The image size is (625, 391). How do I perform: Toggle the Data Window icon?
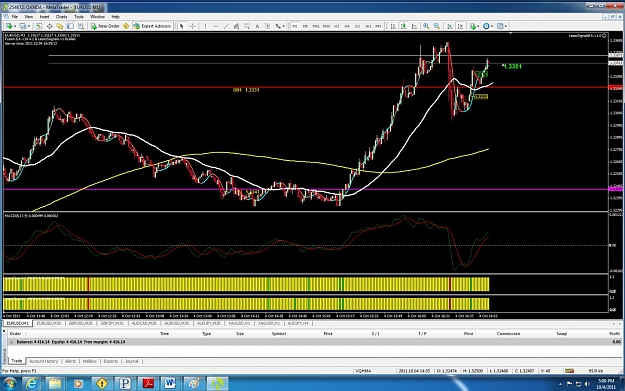(49, 26)
